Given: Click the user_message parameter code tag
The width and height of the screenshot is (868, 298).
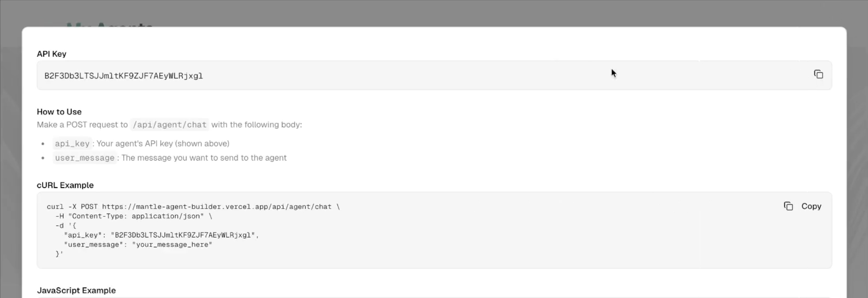Looking at the screenshot, I should coord(85,158).
